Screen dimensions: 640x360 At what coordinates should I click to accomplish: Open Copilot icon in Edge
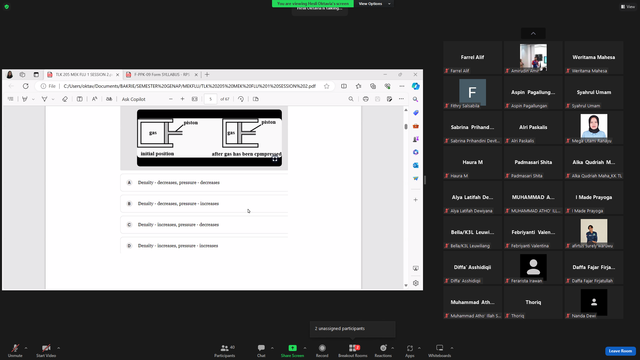pos(416,86)
